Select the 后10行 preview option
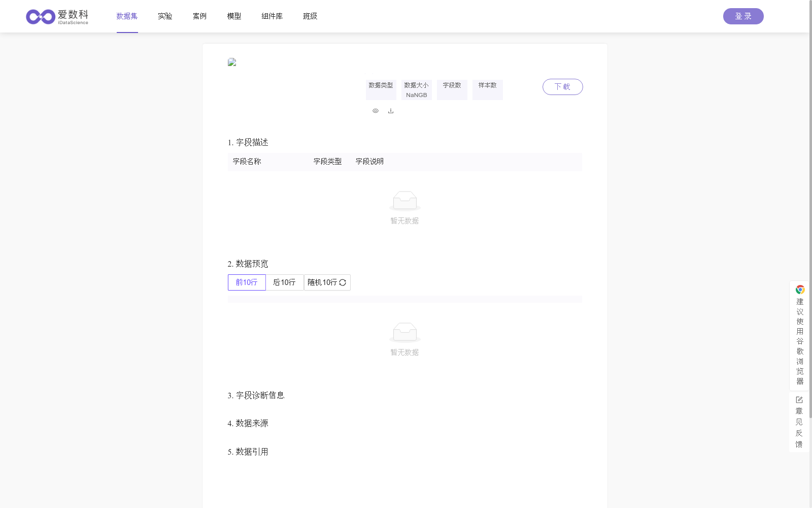Image resolution: width=812 pixels, height=508 pixels. point(284,282)
